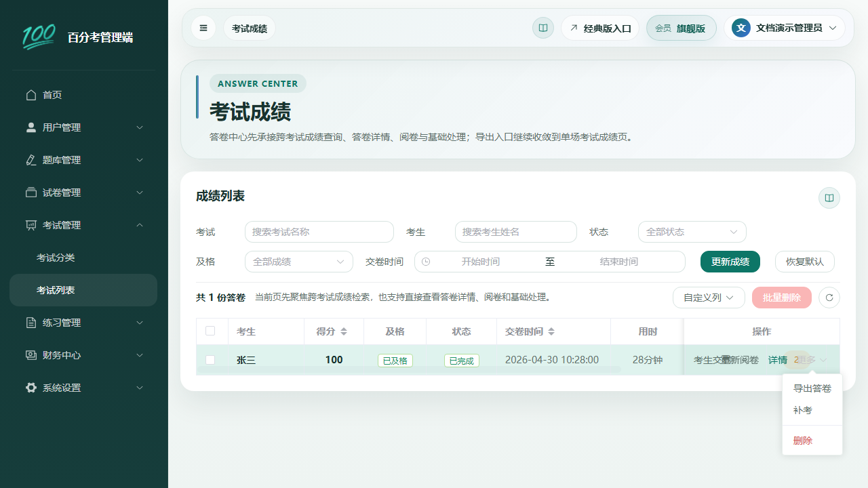Click the 用户管理 person icon

click(x=31, y=127)
